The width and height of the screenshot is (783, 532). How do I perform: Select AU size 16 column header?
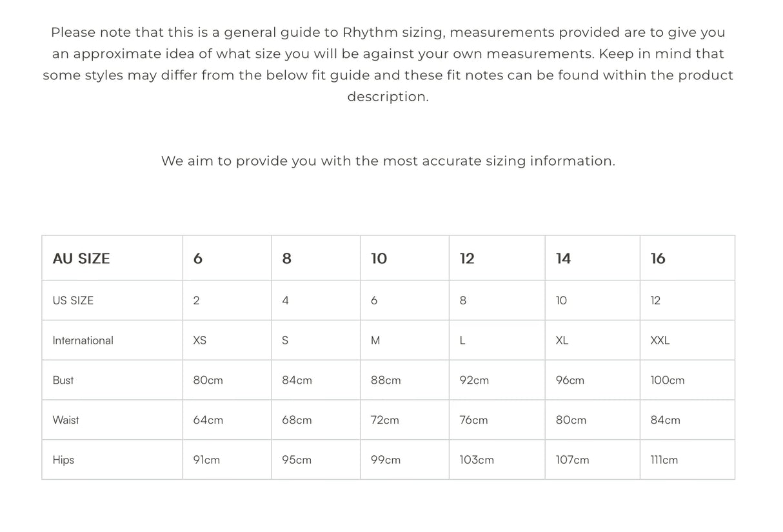click(x=658, y=259)
